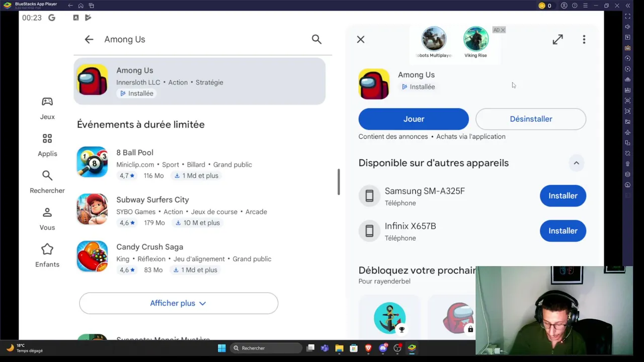This screenshot has width=644, height=362.
Task: Switch to the Applis tab
Action: pyautogui.click(x=47, y=145)
